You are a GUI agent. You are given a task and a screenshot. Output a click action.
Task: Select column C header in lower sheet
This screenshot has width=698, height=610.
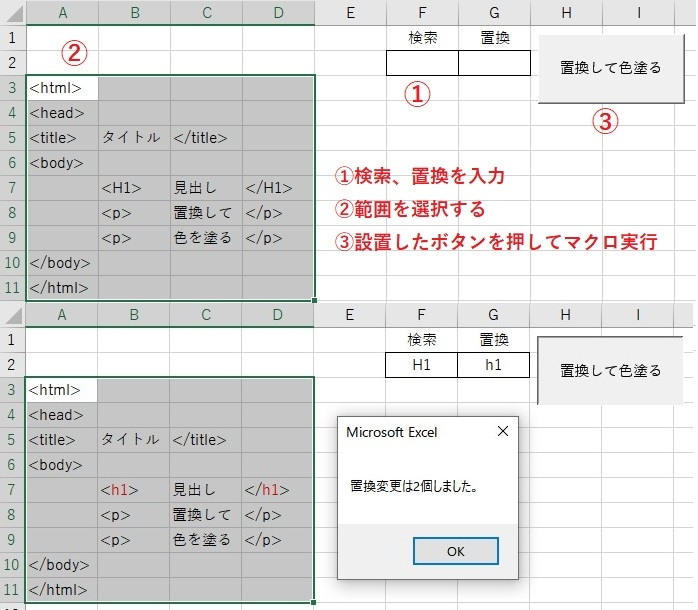coord(206,315)
